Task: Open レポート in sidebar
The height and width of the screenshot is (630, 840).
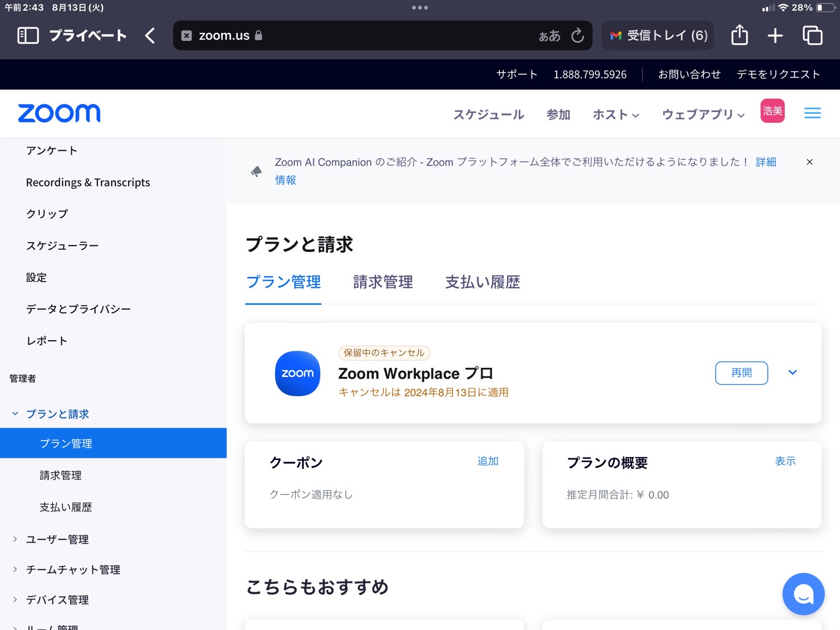Action: tap(47, 341)
